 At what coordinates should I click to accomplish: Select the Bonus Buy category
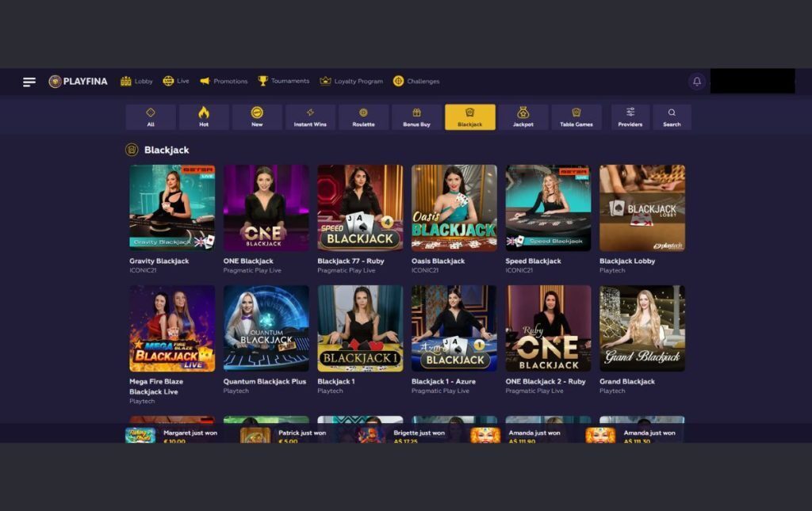pos(417,117)
